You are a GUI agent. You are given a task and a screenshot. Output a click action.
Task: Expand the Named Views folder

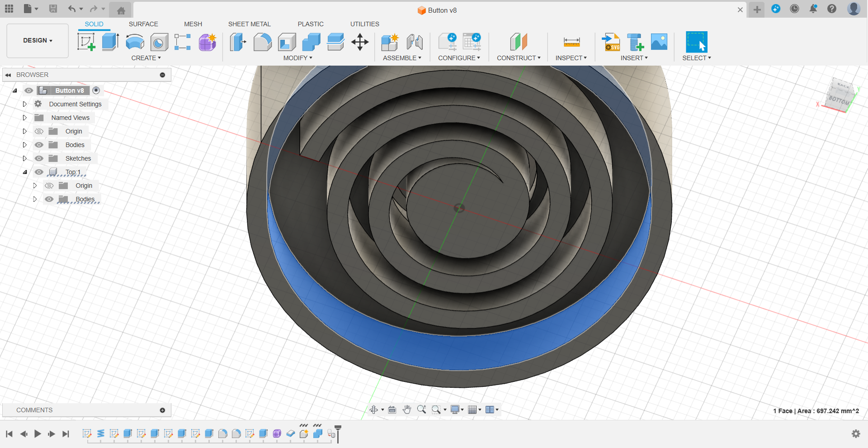(25, 118)
